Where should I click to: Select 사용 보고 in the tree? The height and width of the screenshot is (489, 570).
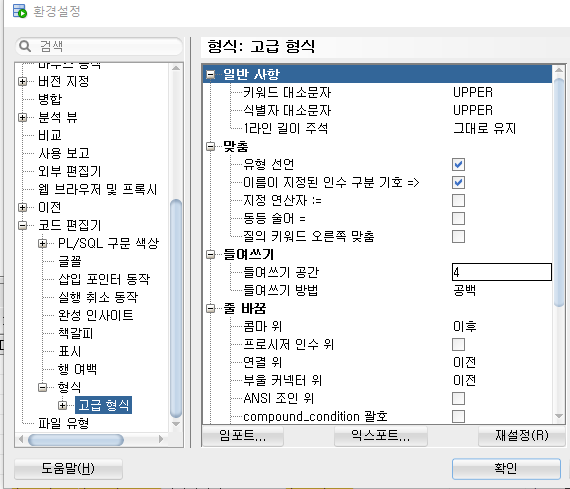(64, 153)
